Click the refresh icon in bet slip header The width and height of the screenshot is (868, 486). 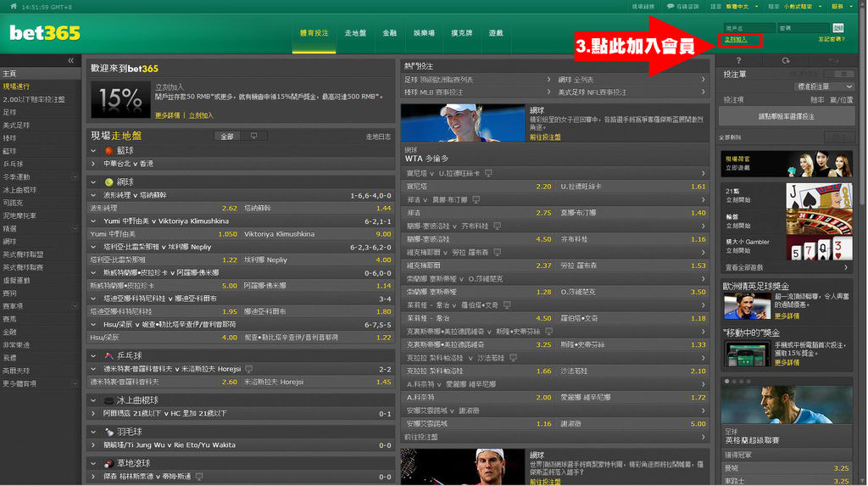(786, 60)
